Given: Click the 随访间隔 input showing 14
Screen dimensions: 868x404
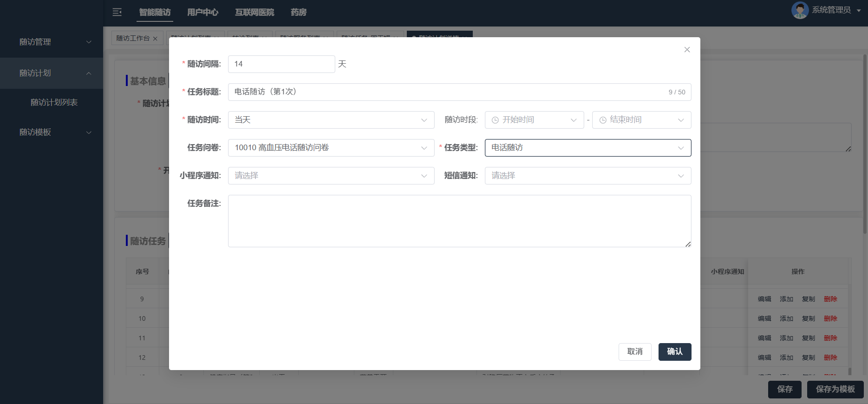Looking at the screenshot, I should (x=281, y=64).
